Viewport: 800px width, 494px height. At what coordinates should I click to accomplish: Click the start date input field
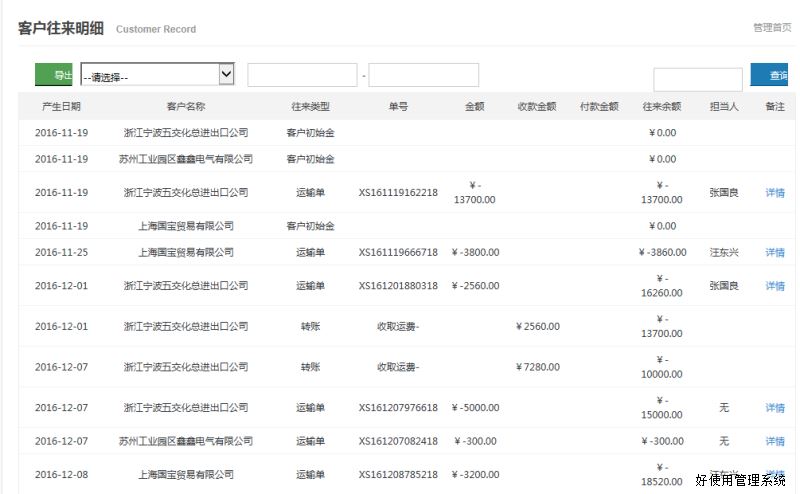pyautogui.click(x=302, y=75)
